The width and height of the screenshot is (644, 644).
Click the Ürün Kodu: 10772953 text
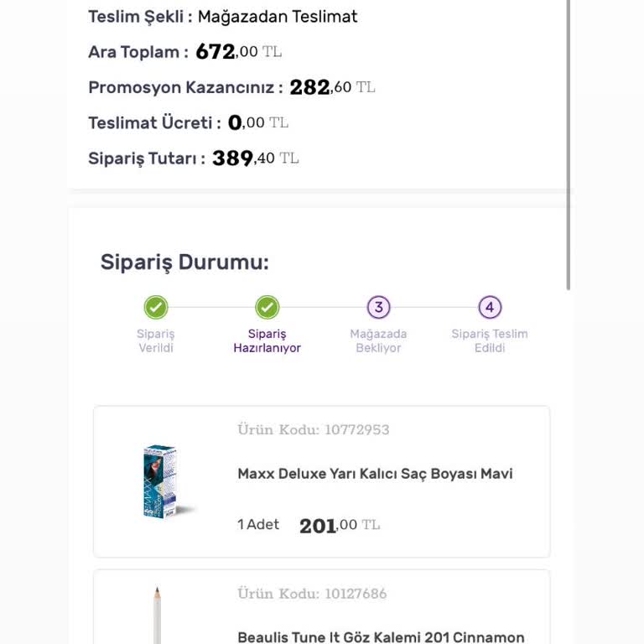(314, 430)
